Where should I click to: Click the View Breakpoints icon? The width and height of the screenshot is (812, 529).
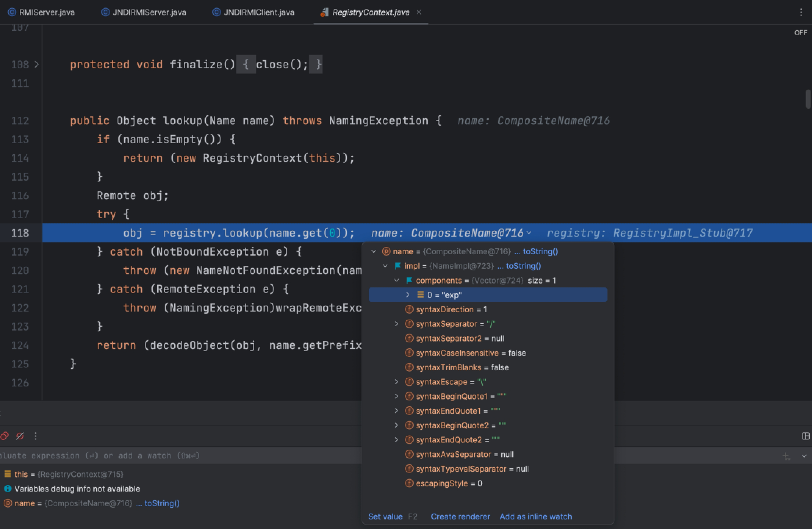coord(4,436)
